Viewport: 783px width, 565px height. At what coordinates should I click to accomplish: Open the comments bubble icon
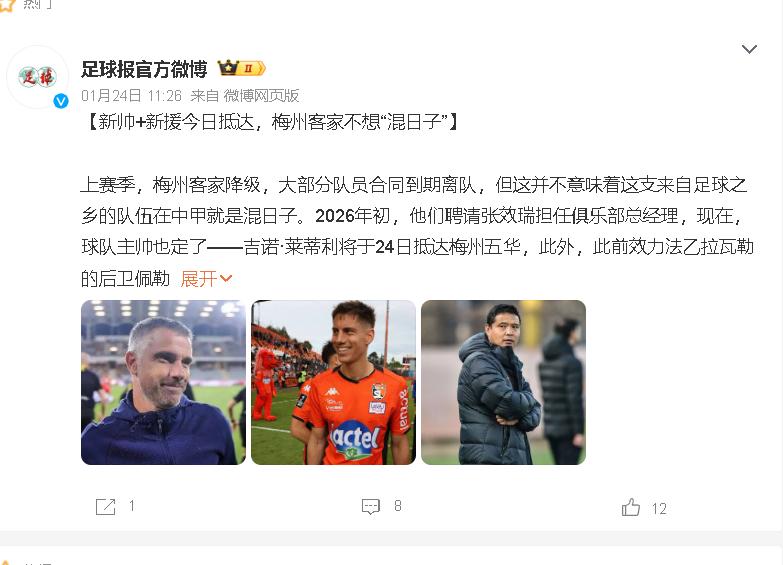[x=371, y=507]
